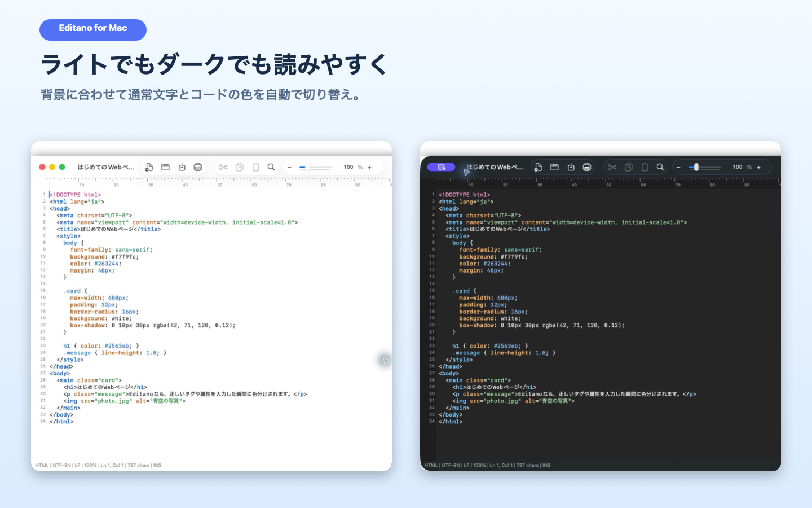The height and width of the screenshot is (508, 812).
Task: Click the copy icon in dark window
Action: [x=629, y=167]
